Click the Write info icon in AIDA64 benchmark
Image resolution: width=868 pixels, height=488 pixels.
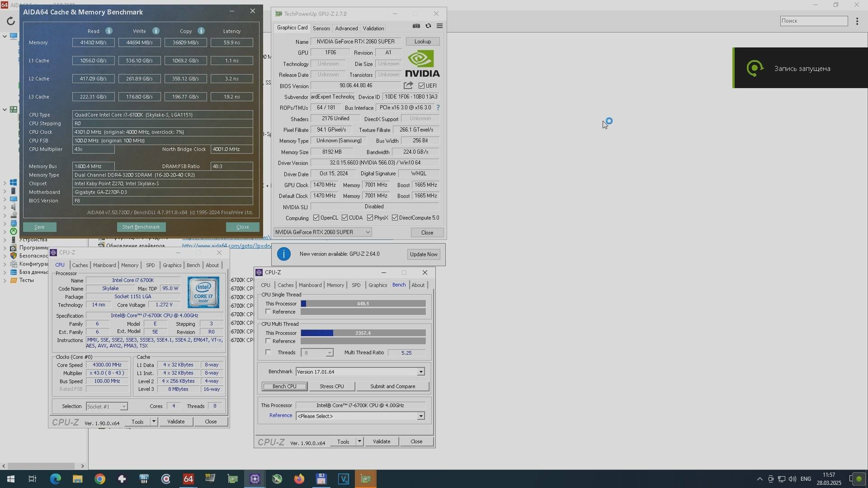tap(156, 31)
